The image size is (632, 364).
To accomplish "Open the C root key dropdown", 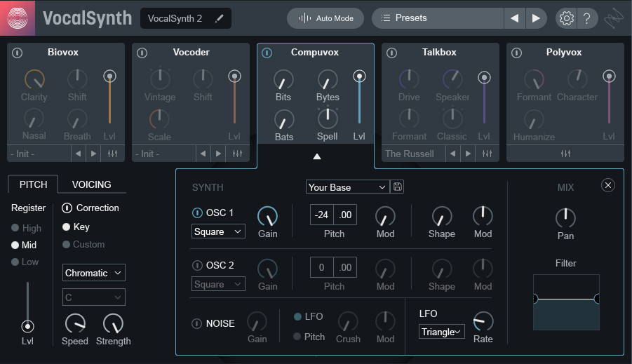I will coord(93,297).
